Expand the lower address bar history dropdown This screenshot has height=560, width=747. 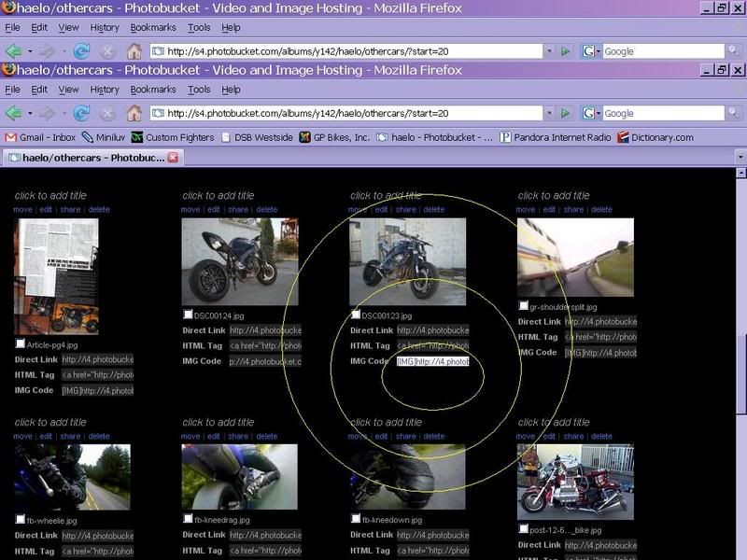point(549,113)
